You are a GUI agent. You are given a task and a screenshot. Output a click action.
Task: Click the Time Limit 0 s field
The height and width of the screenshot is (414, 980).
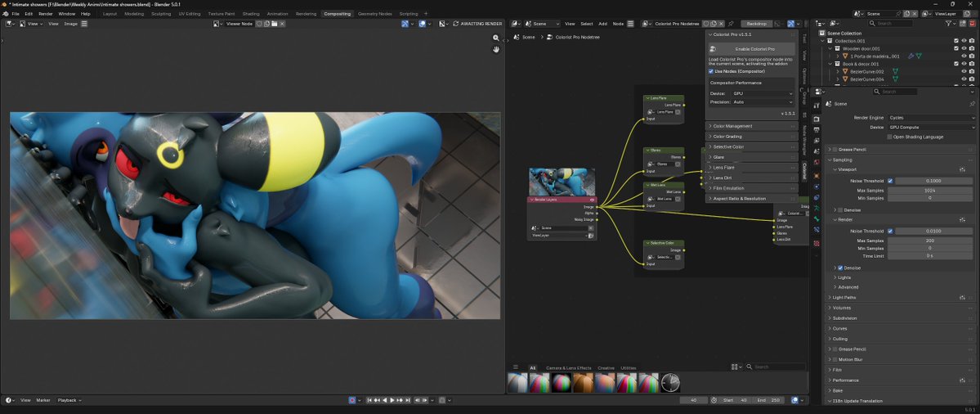pyautogui.click(x=931, y=256)
